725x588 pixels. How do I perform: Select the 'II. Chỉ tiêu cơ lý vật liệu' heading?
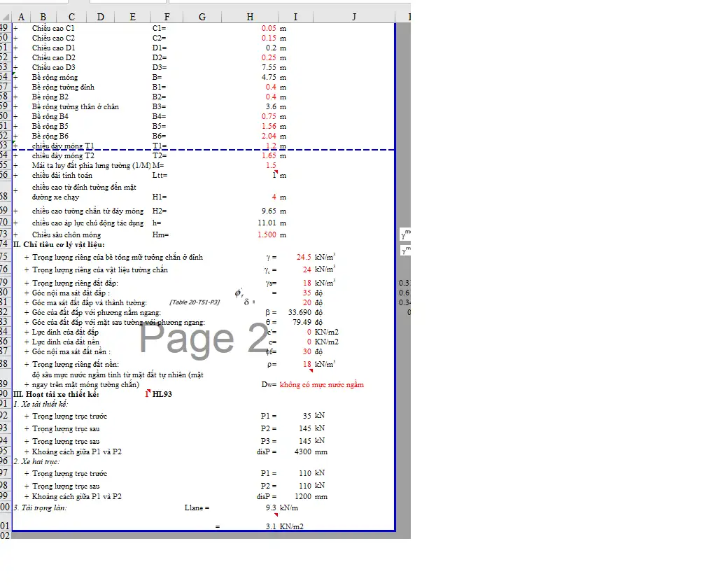(59, 244)
